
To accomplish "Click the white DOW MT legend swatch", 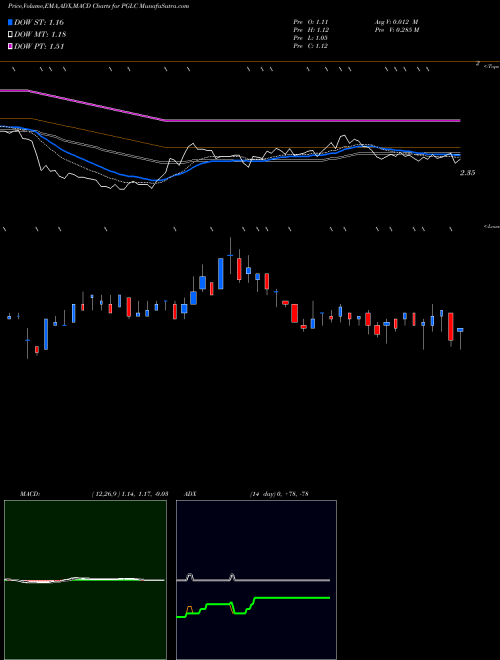I will click(10, 35).
